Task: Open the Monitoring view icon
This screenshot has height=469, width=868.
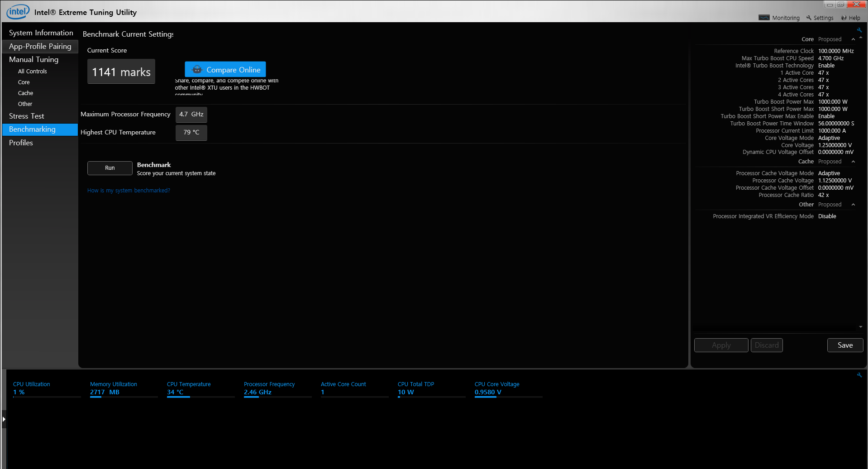Action: tap(764, 18)
